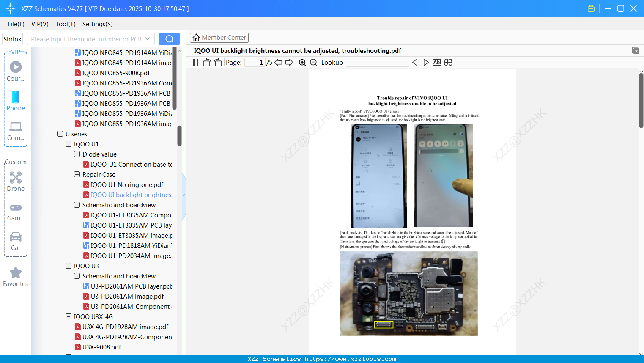Image resolution: width=644 pixels, height=363 pixels.
Task: Click the Member Center button
Action: 219,38
